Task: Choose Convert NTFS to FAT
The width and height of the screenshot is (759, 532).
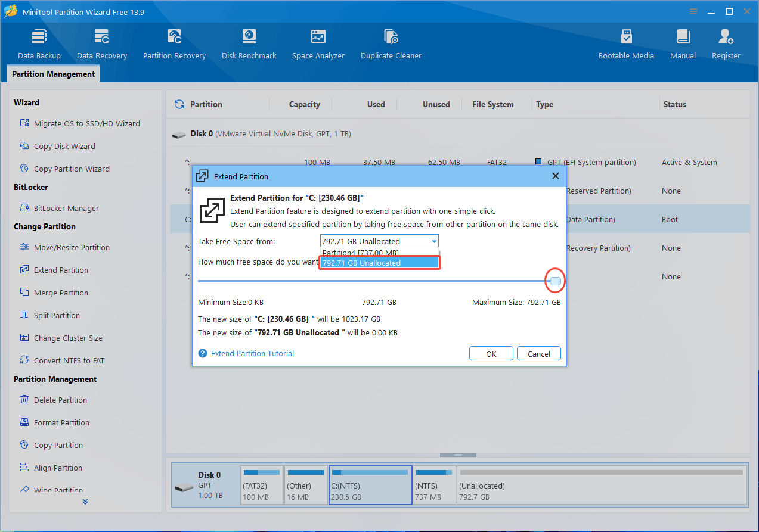Action: (61, 360)
